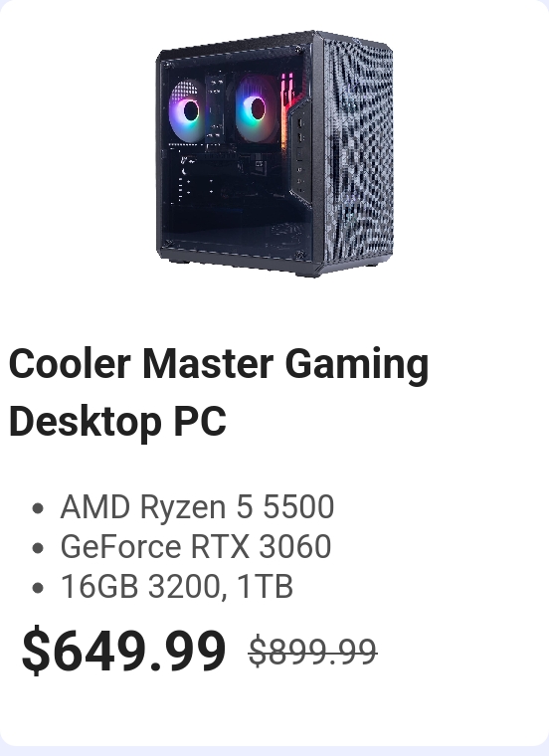Select the AMD Ryzen 5 5500 spec

coord(197,506)
